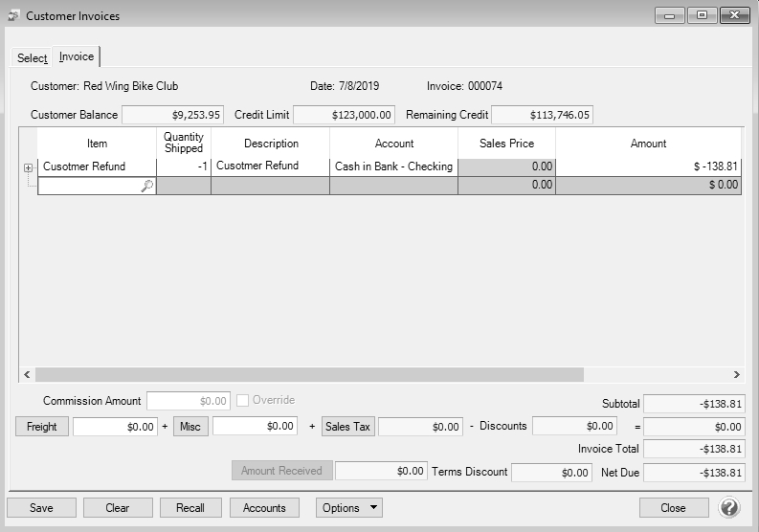Image resolution: width=759 pixels, height=532 pixels.
Task: Click the Misc button
Action: (190, 427)
